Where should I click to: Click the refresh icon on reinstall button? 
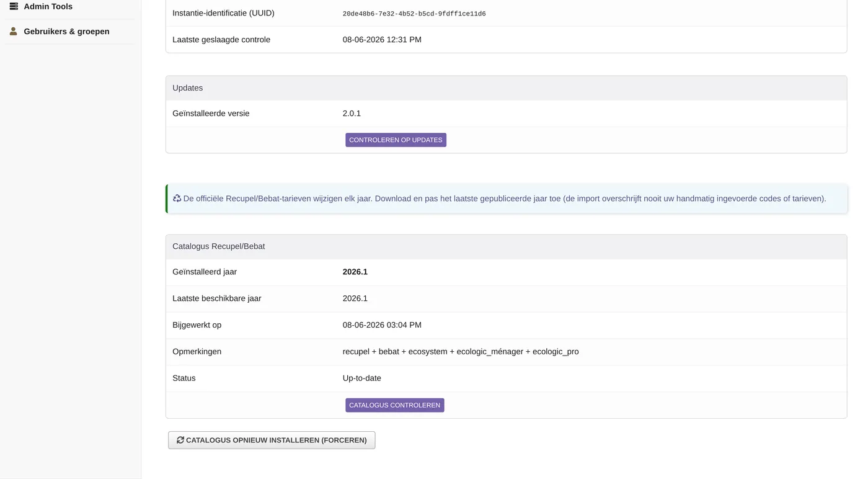[180, 440]
